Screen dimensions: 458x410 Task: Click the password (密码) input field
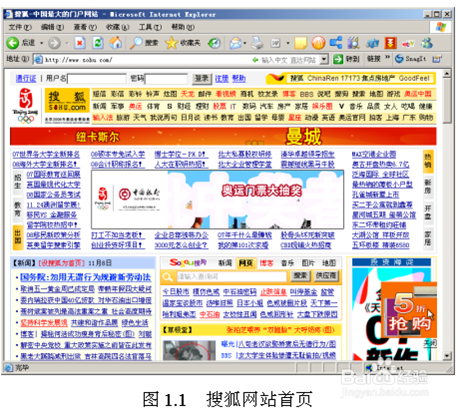click(166, 79)
